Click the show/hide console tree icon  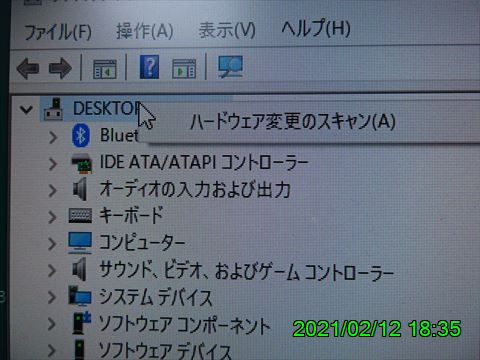click(x=105, y=69)
